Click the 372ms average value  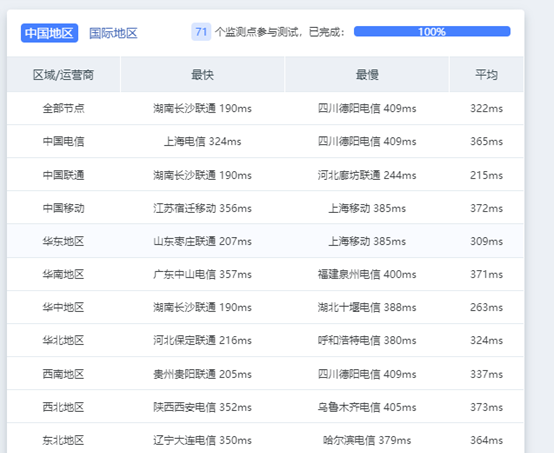tap(487, 208)
